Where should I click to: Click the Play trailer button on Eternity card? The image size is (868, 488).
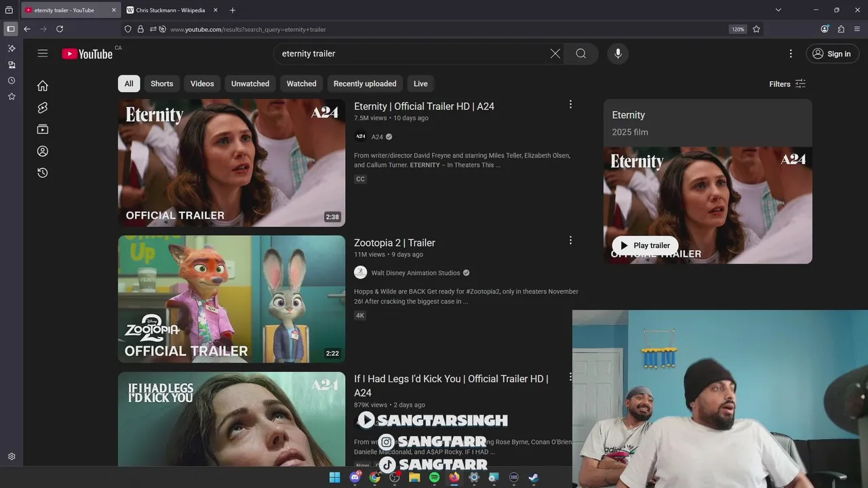click(645, 245)
